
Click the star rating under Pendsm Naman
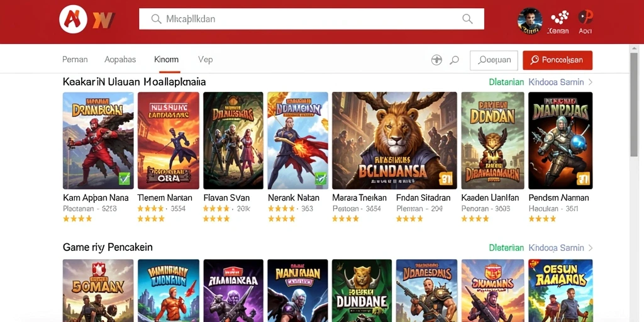coord(543,219)
